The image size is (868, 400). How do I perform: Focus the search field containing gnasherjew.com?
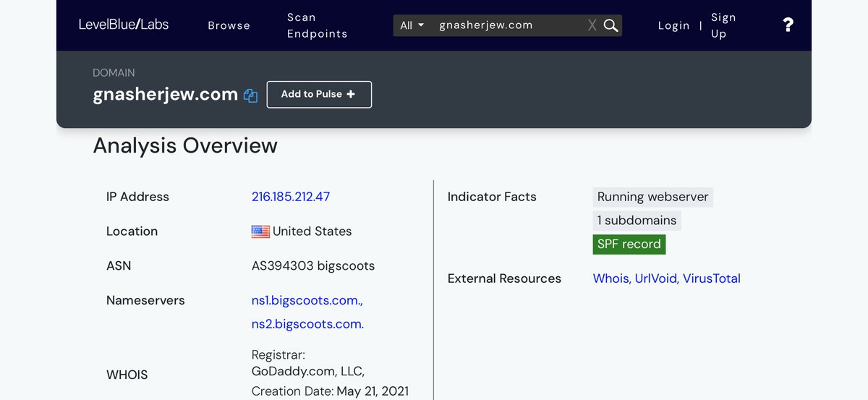pos(506,25)
